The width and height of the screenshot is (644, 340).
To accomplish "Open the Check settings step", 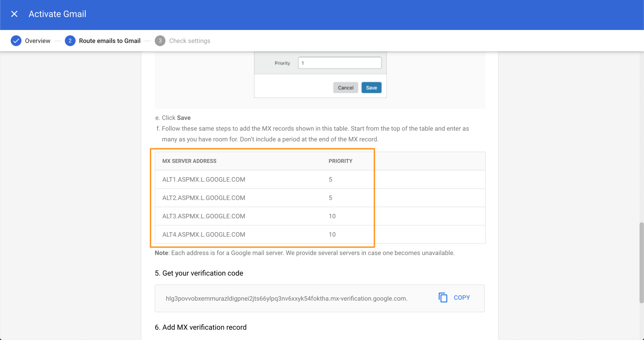I will click(189, 41).
